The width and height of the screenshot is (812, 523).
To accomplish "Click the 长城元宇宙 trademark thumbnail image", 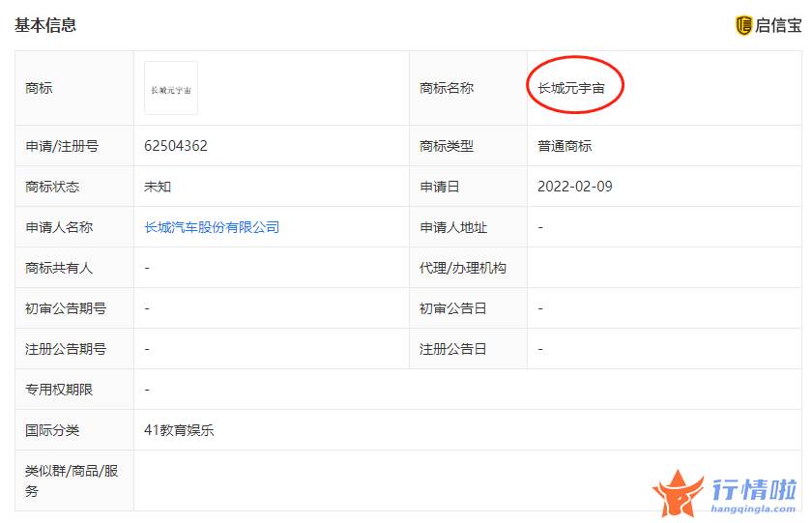I will tap(171, 88).
